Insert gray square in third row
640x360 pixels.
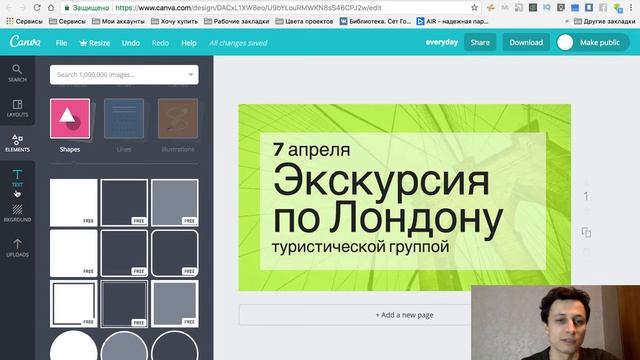[175, 304]
